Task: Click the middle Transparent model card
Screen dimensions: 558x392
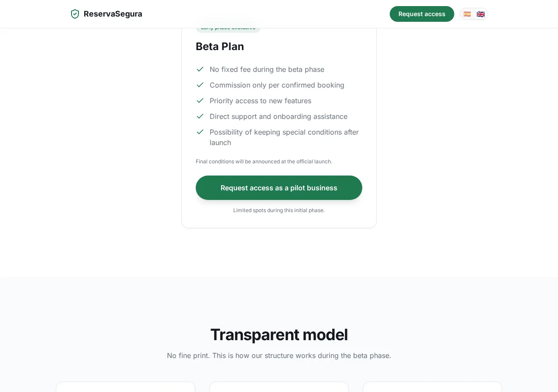Action: [279, 388]
